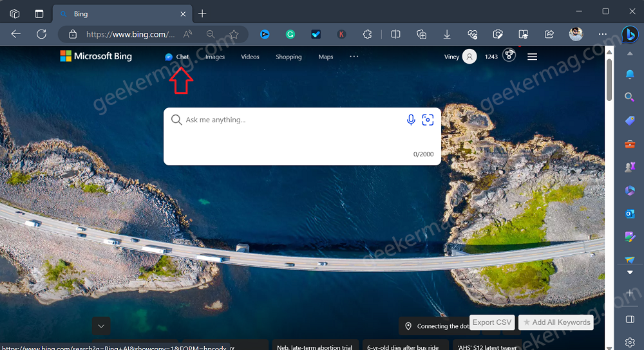Image resolution: width=644 pixels, height=350 pixels.
Task: Open the red K extension
Action: [341, 35]
